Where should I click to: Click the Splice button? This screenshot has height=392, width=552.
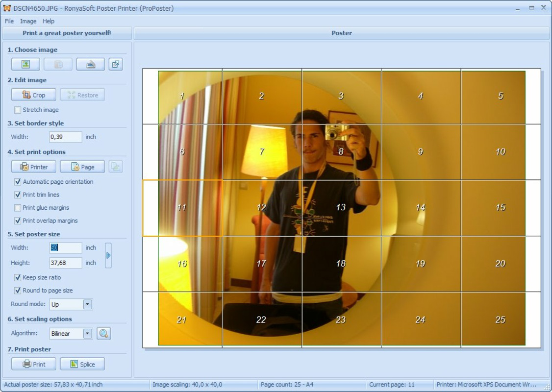point(82,364)
